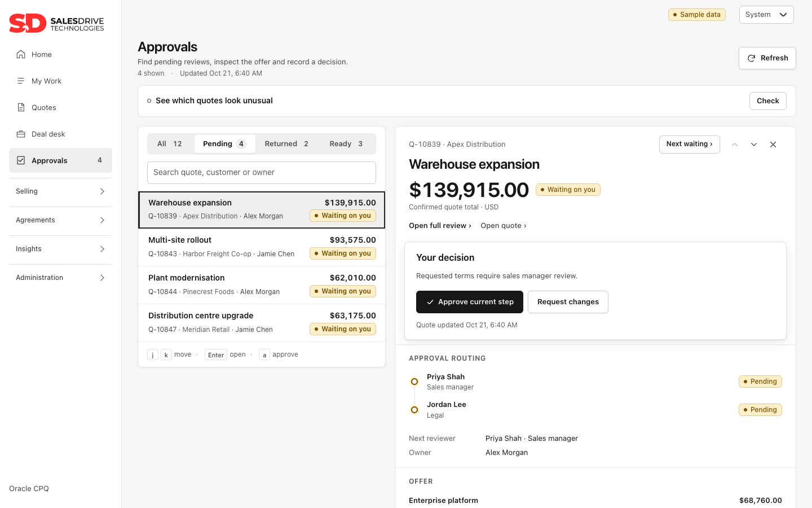Click the Refresh button
This screenshot has width=812, height=508.
click(x=767, y=58)
